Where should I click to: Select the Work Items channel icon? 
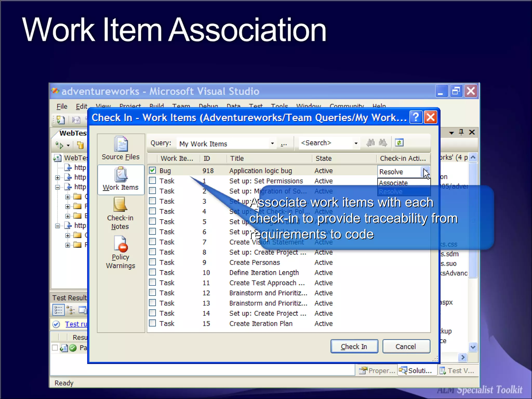pos(121,174)
